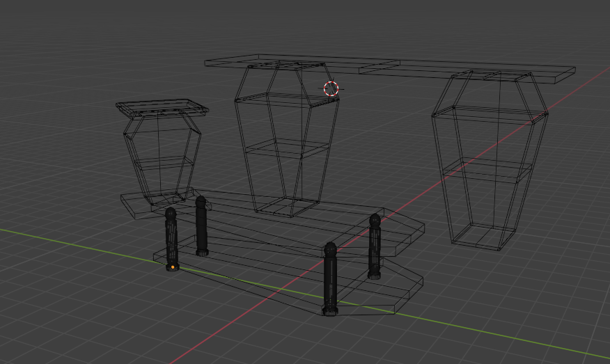The width and height of the screenshot is (610, 364).
Task: Select the smallest coffin-shaped wireframe
Action: 162,153
